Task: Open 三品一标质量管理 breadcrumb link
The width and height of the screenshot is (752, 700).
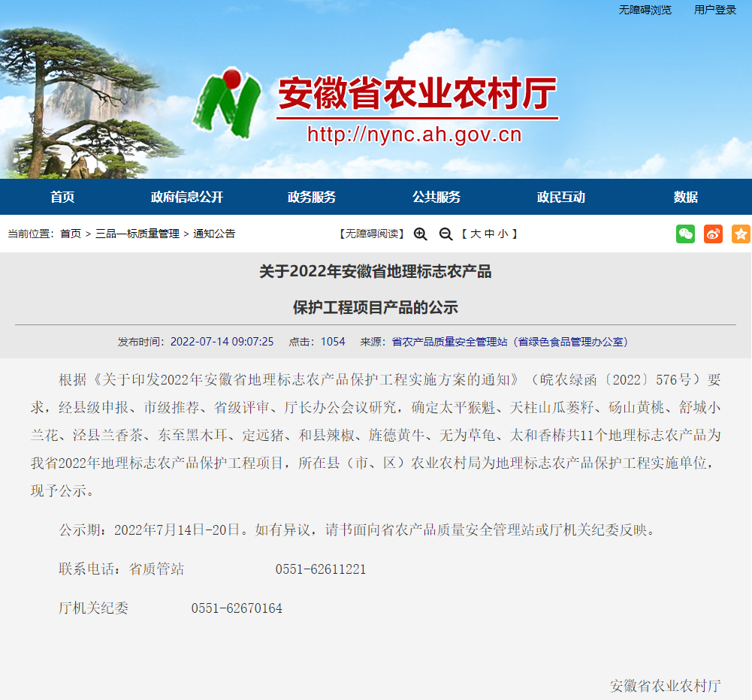Action: coord(137,234)
